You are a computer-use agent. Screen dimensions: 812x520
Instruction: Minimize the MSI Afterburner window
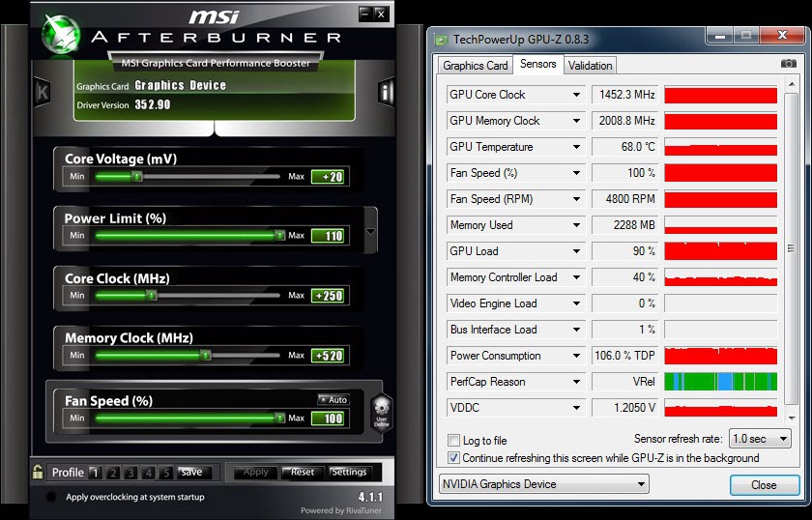[x=365, y=14]
